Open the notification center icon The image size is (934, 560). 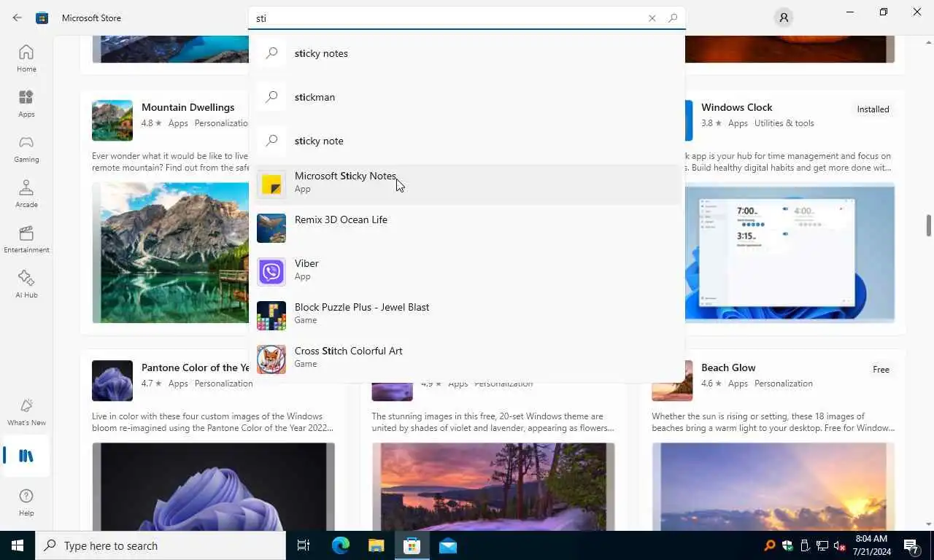[911, 545]
